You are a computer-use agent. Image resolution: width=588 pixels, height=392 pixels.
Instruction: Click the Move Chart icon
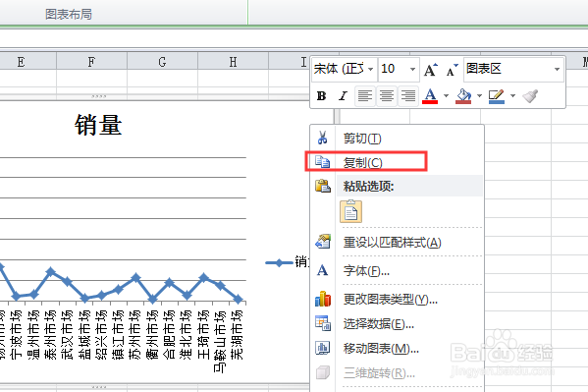tap(323, 348)
